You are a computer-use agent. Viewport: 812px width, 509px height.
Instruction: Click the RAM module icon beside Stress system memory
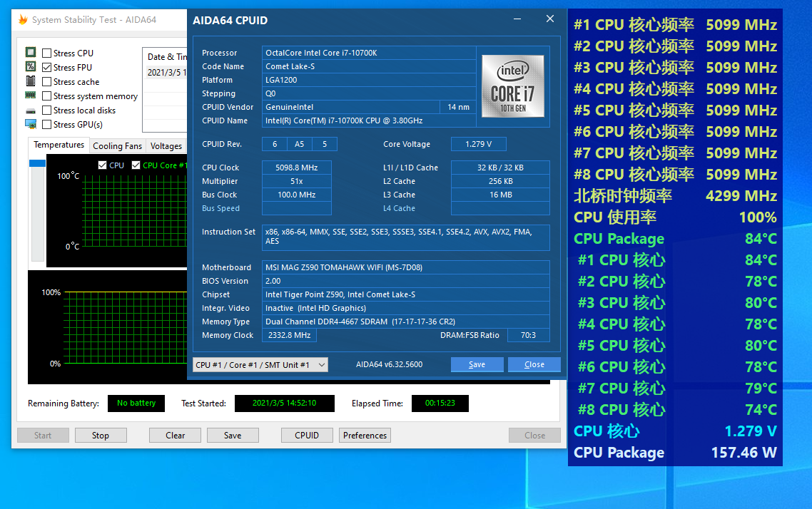point(31,96)
